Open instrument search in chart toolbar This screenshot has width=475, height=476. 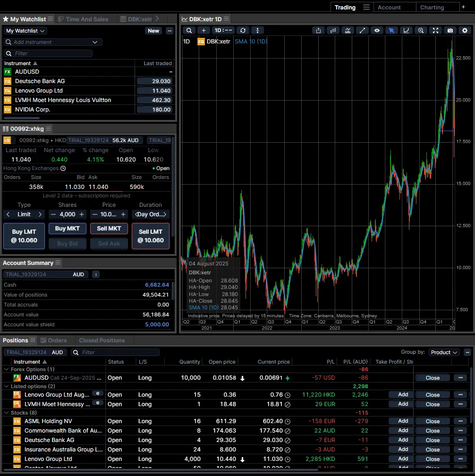[189, 30]
